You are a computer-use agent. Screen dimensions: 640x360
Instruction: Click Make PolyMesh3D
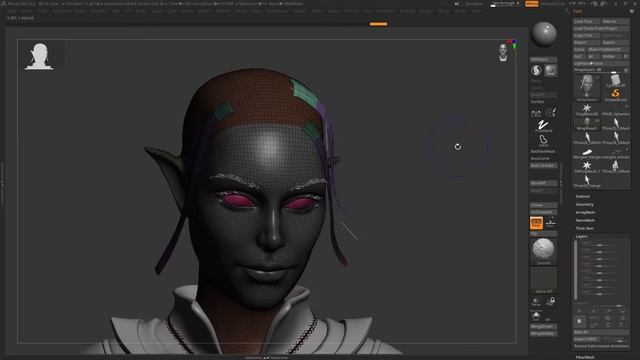coord(608,49)
